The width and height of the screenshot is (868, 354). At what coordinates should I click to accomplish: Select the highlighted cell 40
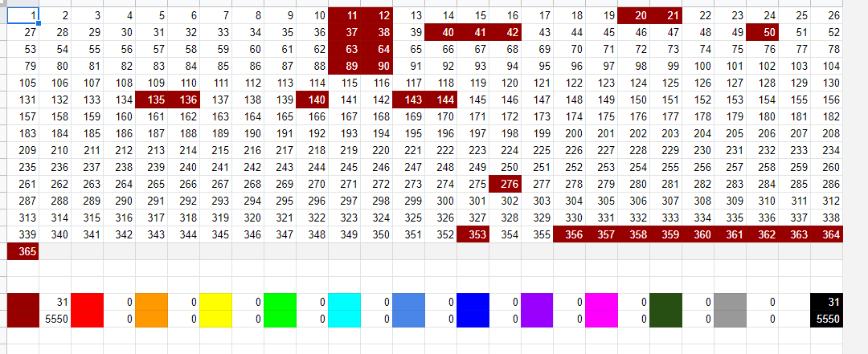pos(440,33)
